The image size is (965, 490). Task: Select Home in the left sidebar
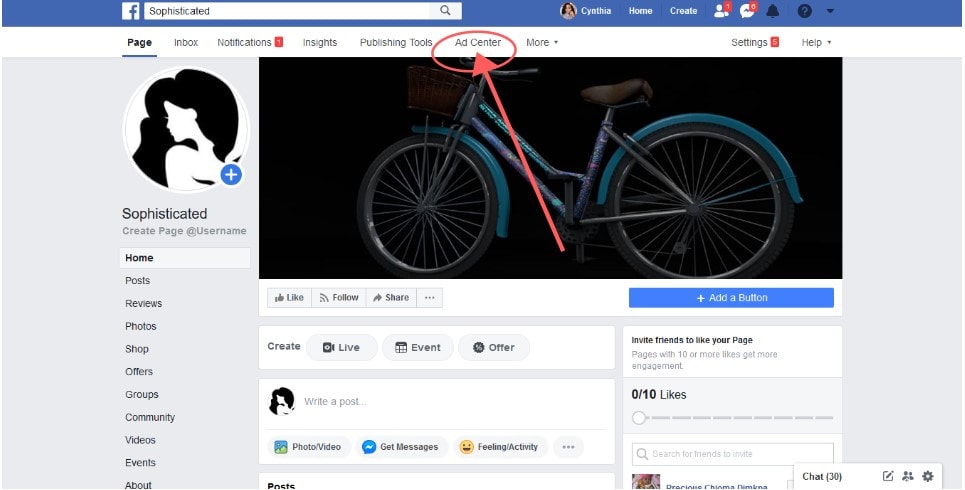(x=185, y=258)
